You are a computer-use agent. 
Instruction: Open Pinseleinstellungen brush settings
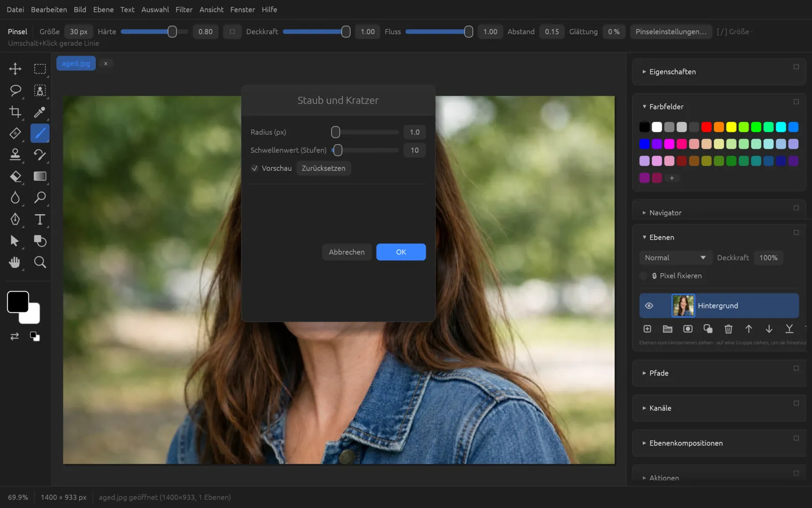[670, 31]
